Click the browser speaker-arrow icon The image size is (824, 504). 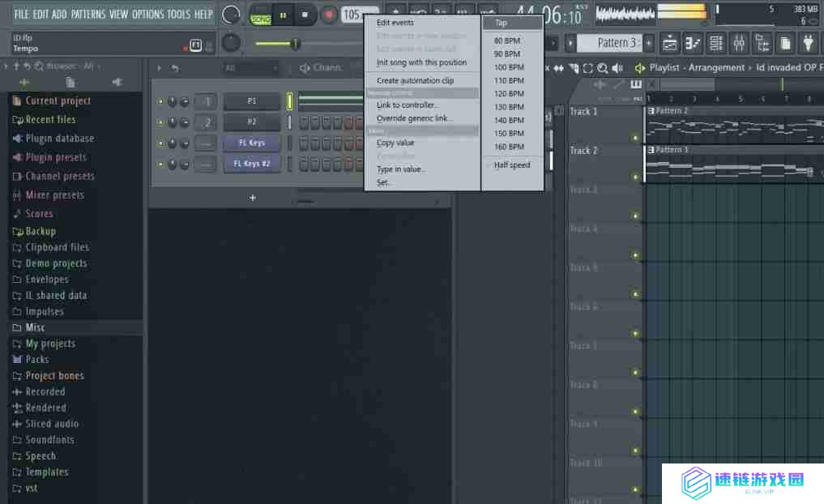coord(117,82)
